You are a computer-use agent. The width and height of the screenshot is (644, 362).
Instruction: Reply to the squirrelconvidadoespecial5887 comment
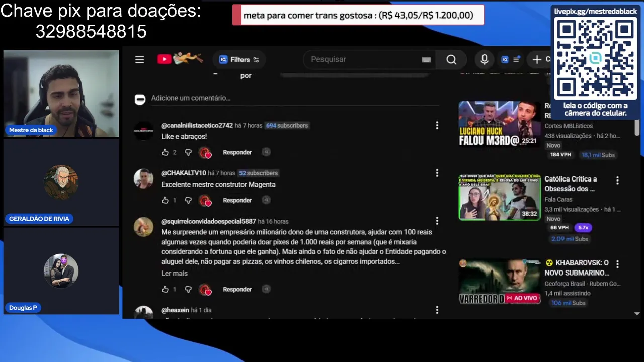237,289
